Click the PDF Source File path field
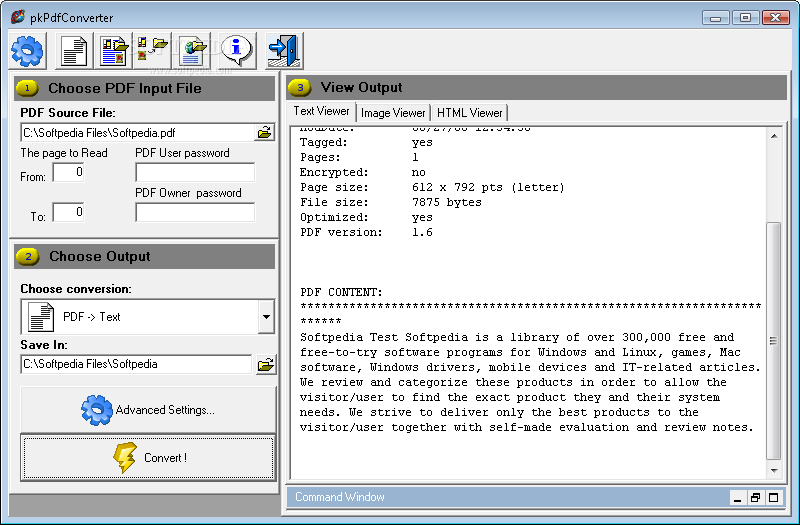Viewport: 800px width, 525px height. tap(138, 133)
